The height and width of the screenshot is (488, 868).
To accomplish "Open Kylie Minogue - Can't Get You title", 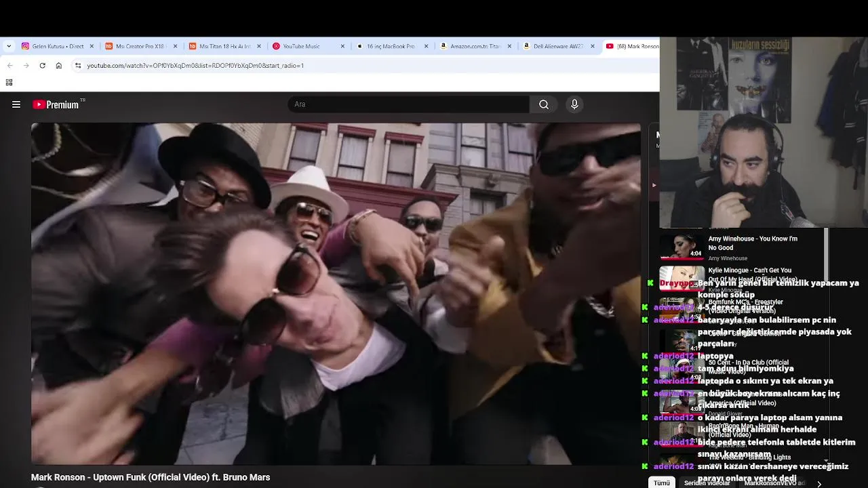I will tap(753, 274).
